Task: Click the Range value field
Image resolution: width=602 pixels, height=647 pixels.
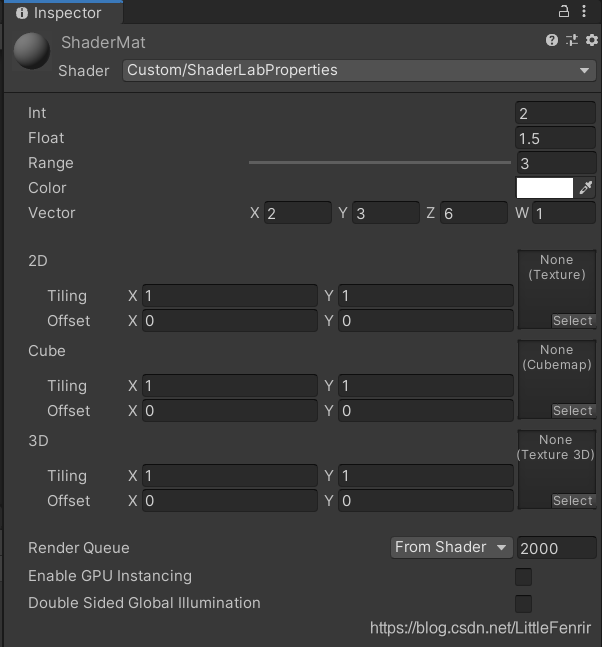Action: [x=556, y=163]
